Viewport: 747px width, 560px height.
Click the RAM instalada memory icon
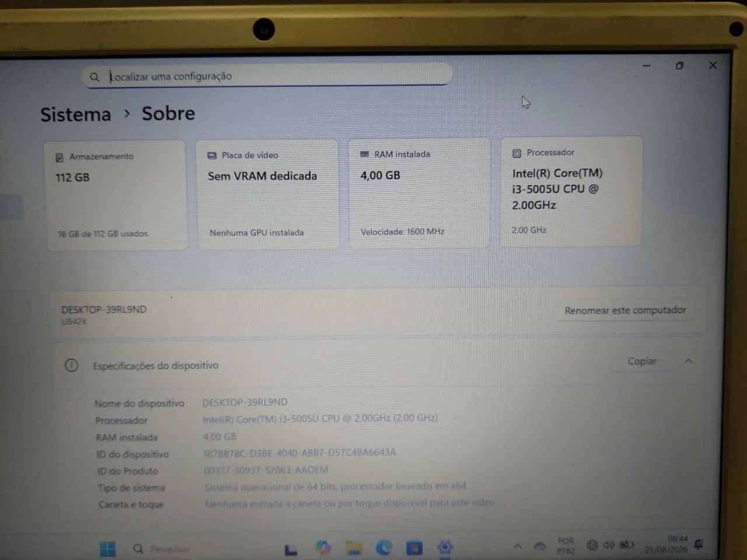(364, 155)
